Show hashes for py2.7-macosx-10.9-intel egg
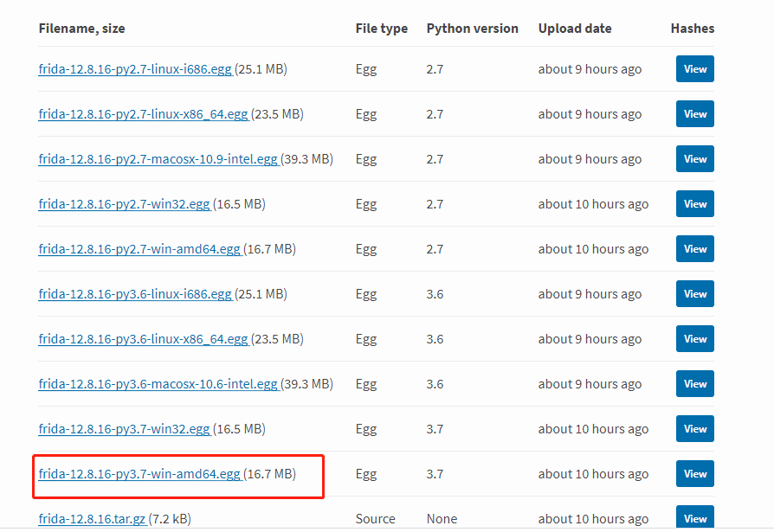 tap(694, 159)
